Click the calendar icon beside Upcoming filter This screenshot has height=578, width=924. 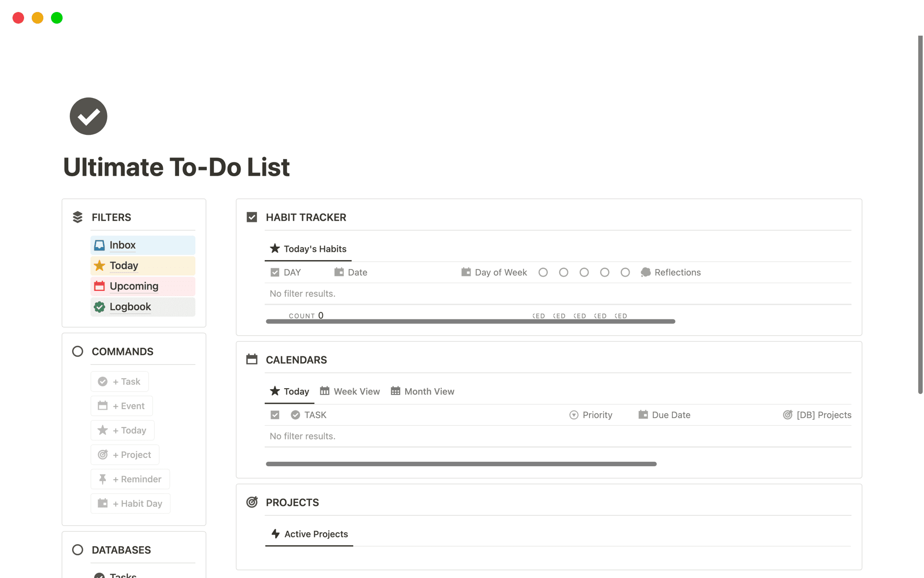[x=99, y=286]
